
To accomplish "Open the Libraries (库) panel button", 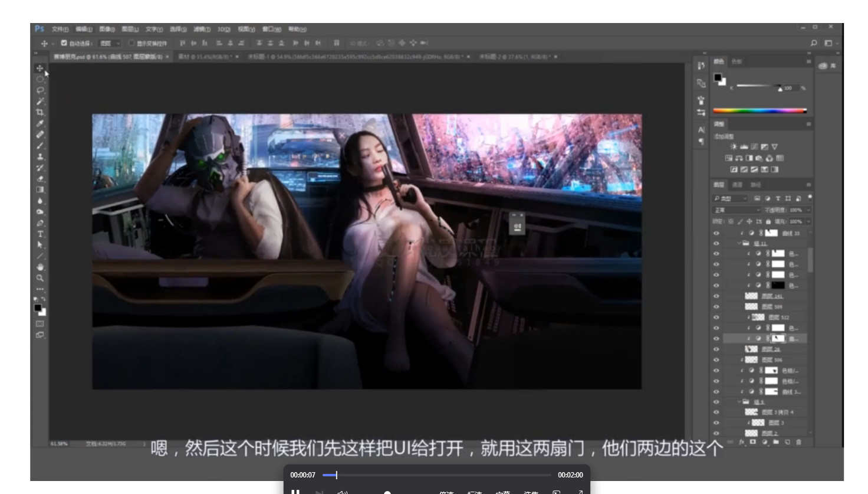I will click(827, 66).
